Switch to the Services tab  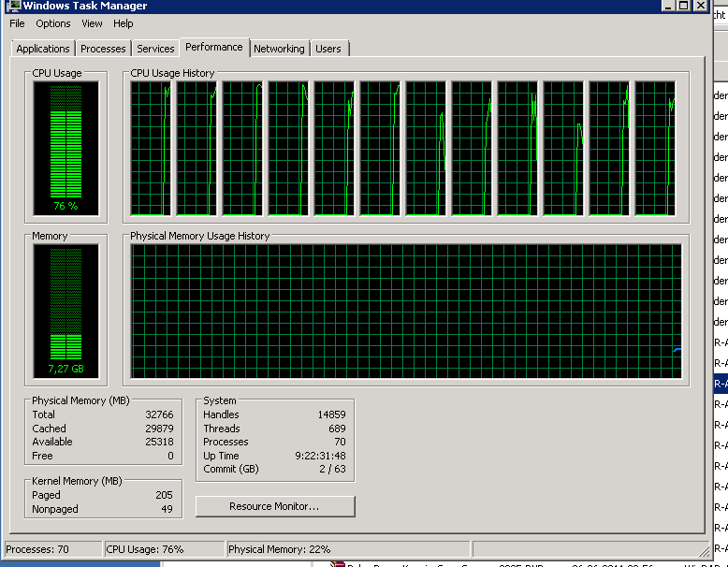(x=155, y=49)
